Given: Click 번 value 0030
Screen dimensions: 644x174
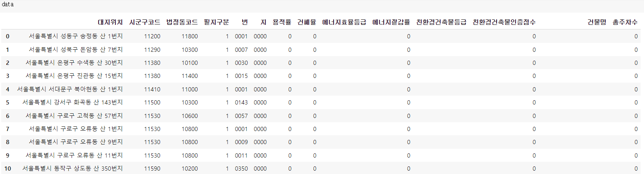Looking at the screenshot, I should click(x=241, y=63).
